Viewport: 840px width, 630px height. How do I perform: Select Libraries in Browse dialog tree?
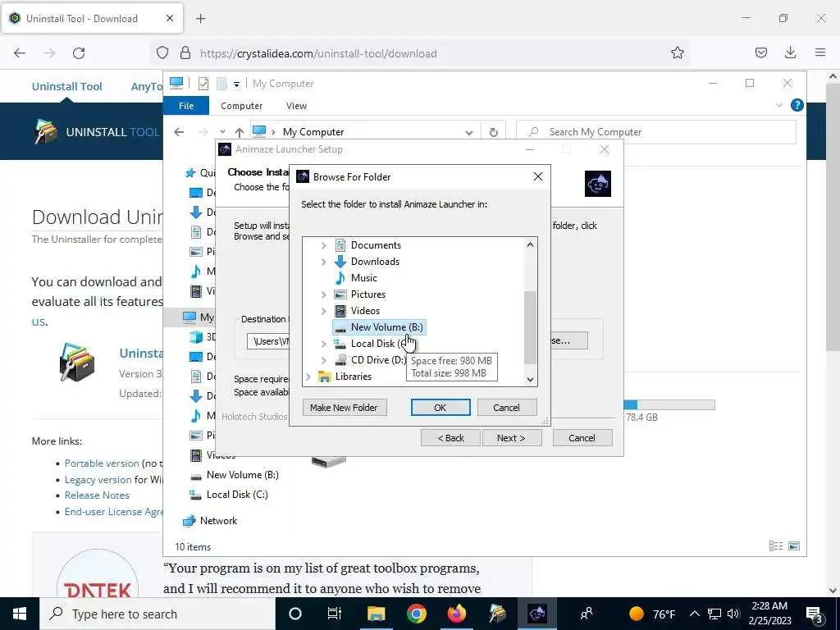point(353,377)
